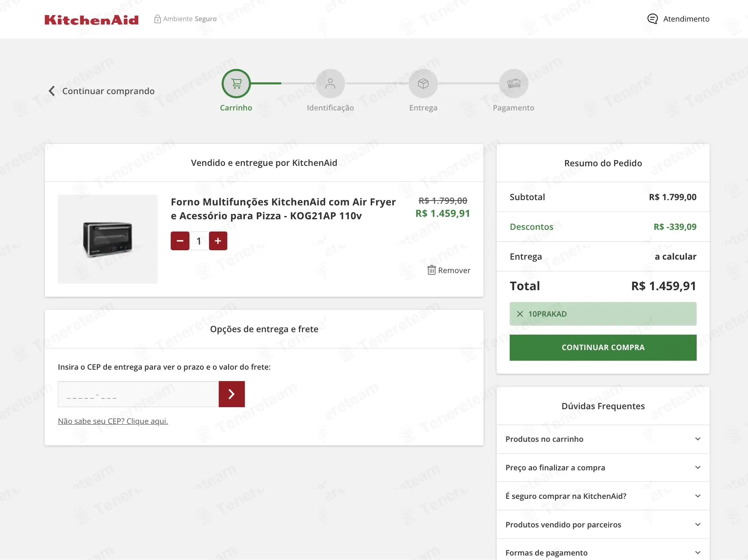Click the 'Dúvidas Frequentes' heading

tap(603, 406)
